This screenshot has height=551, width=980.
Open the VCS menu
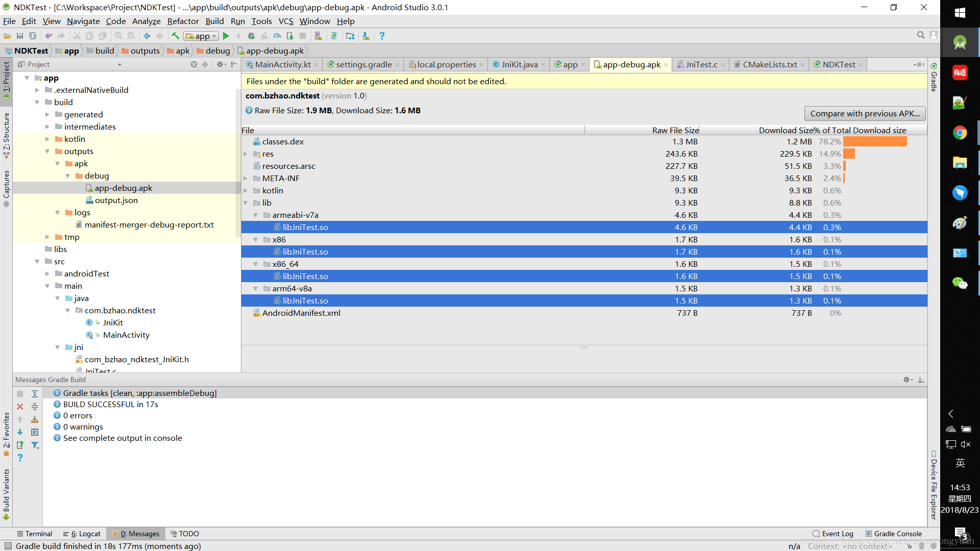[286, 21]
